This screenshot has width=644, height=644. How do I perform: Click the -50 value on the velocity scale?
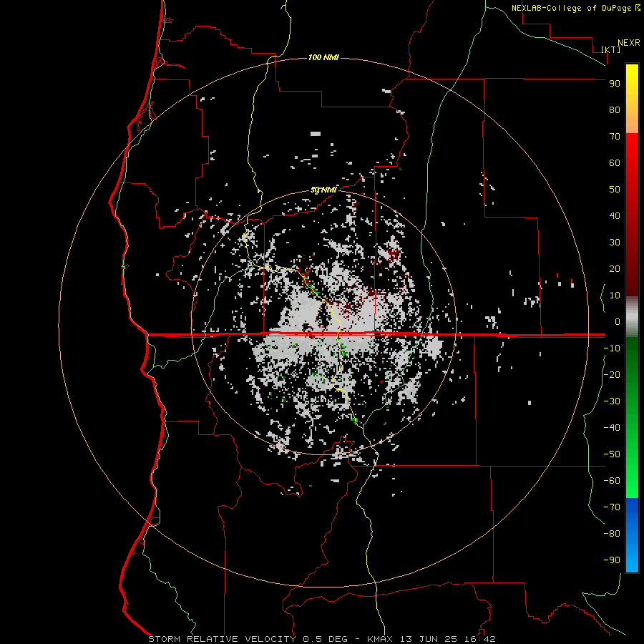click(x=612, y=454)
